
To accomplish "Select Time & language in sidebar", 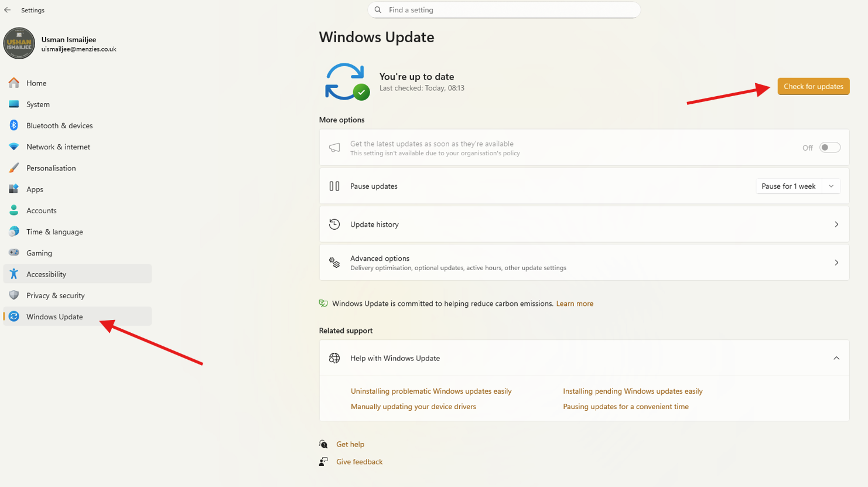I will click(x=54, y=231).
